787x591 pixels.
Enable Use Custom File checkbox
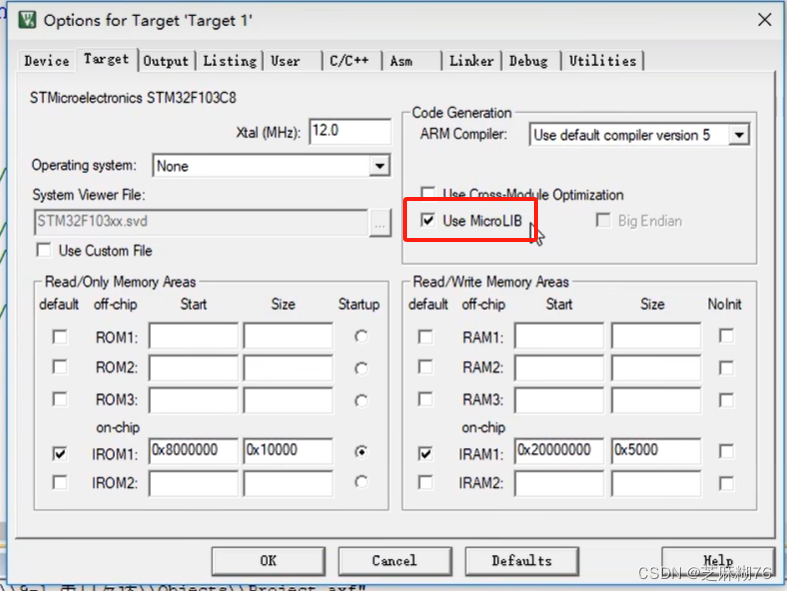click(44, 250)
